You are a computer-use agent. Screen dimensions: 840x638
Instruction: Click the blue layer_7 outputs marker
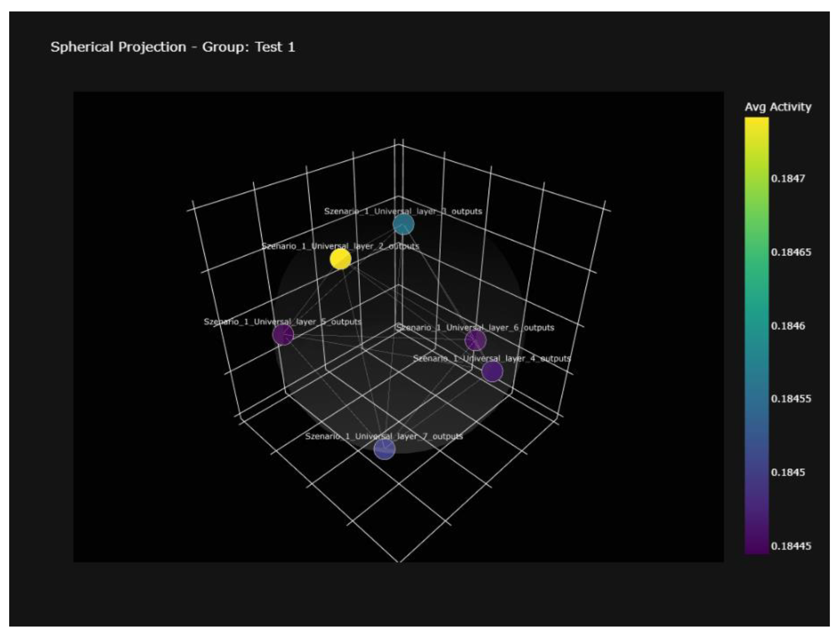[x=384, y=449]
